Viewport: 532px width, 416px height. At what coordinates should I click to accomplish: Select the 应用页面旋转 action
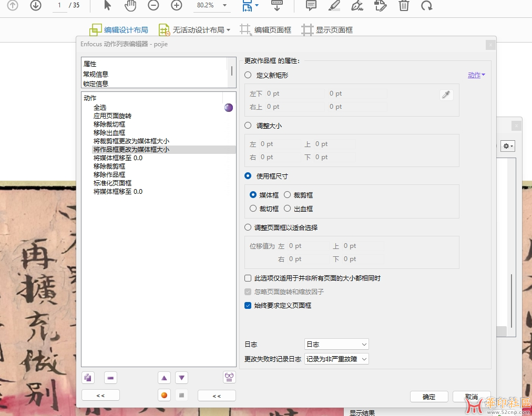click(112, 116)
